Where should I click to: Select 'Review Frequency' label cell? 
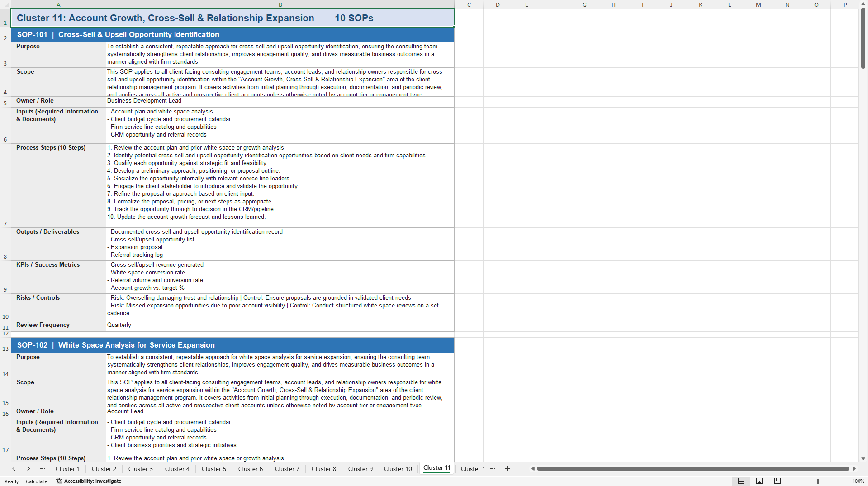[58, 326]
